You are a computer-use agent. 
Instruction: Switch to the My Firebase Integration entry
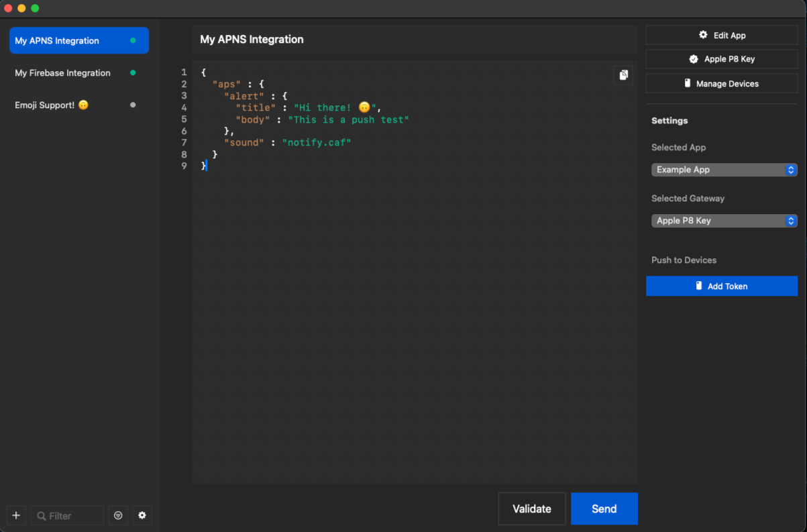pos(62,73)
